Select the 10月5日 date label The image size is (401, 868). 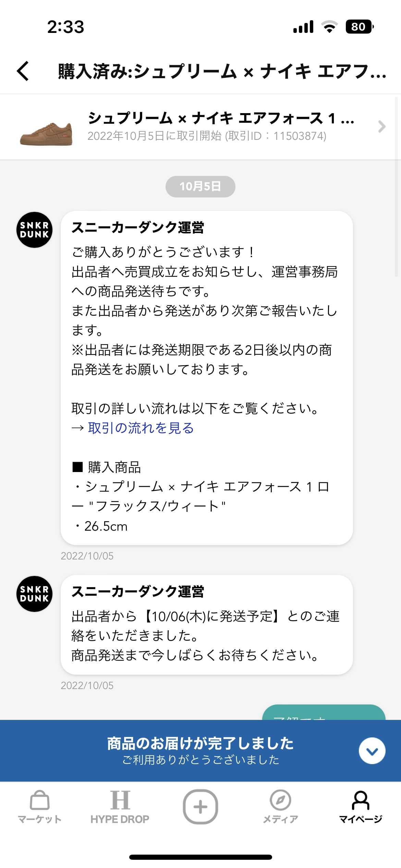200,186
